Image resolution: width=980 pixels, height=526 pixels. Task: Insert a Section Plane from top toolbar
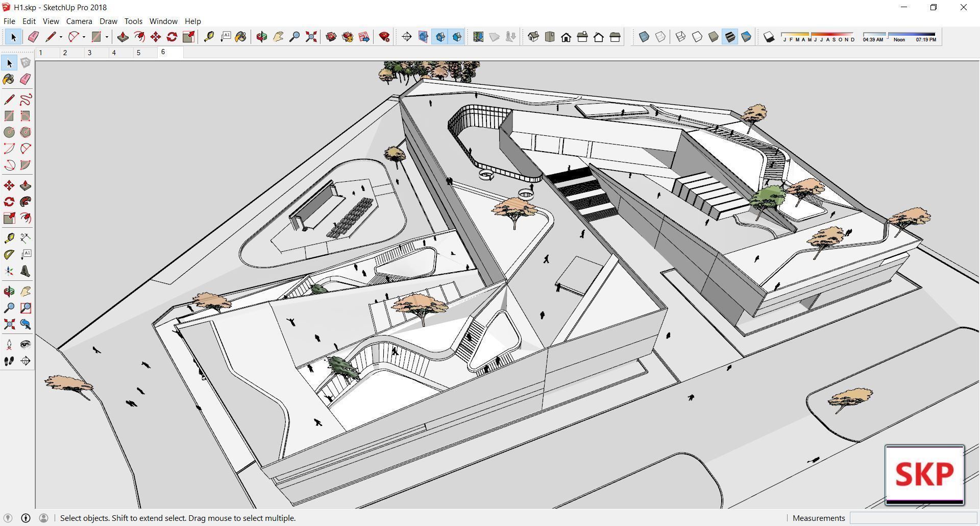click(x=407, y=37)
